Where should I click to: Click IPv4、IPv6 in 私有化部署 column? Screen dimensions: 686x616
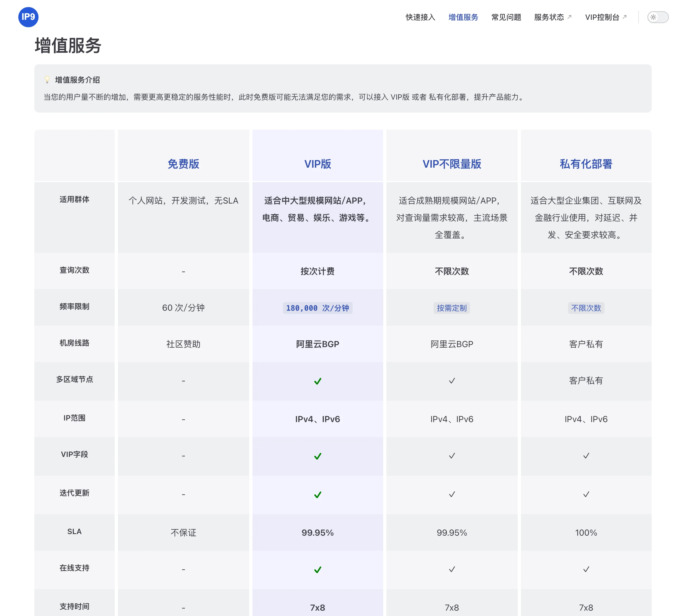tap(586, 419)
